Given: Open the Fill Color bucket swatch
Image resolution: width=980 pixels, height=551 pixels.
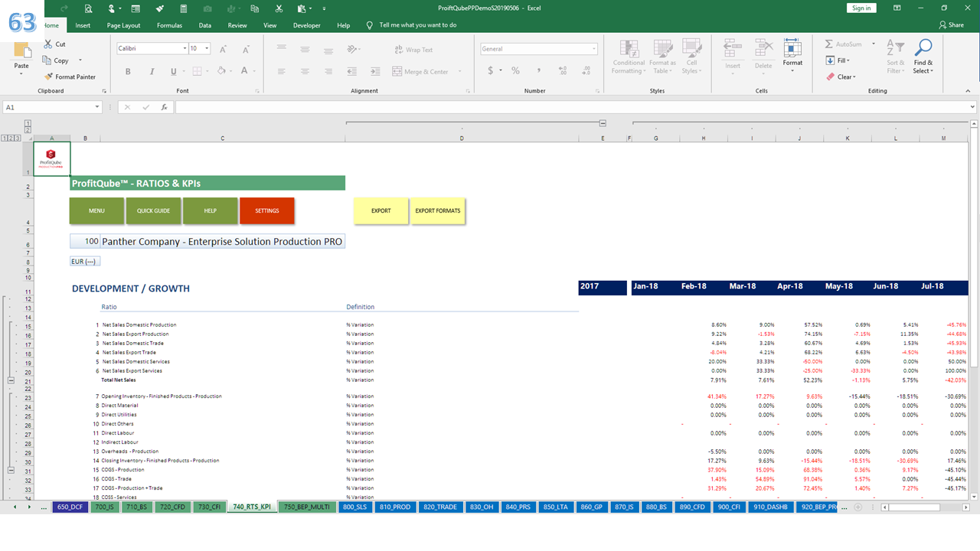Looking at the screenshot, I should (220, 71).
